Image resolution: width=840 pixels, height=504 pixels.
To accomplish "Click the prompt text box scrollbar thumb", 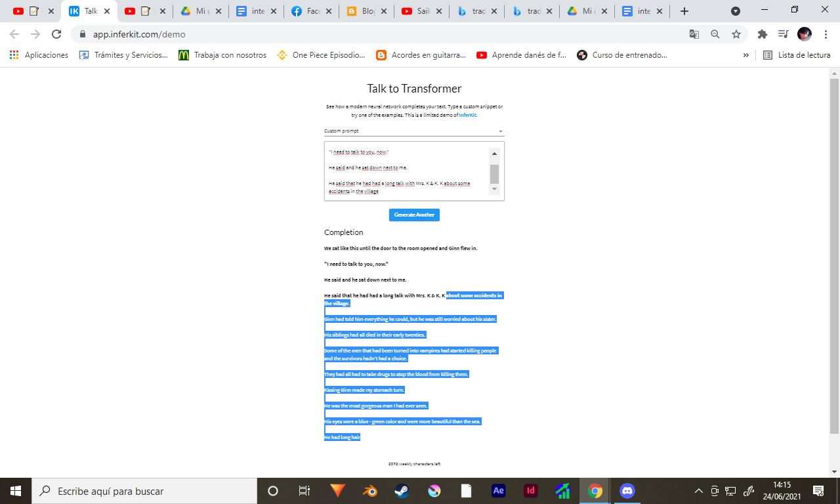I will click(495, 174).
